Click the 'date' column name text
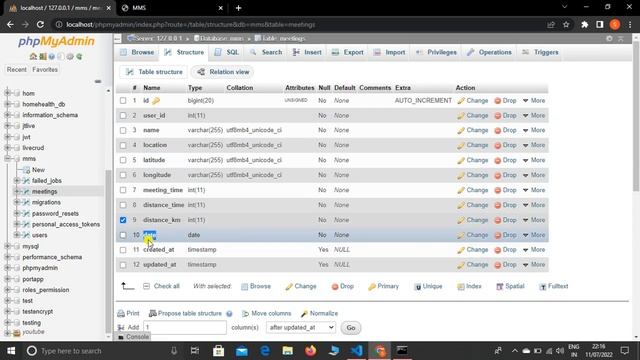640x360 pixels. [149, 235]
